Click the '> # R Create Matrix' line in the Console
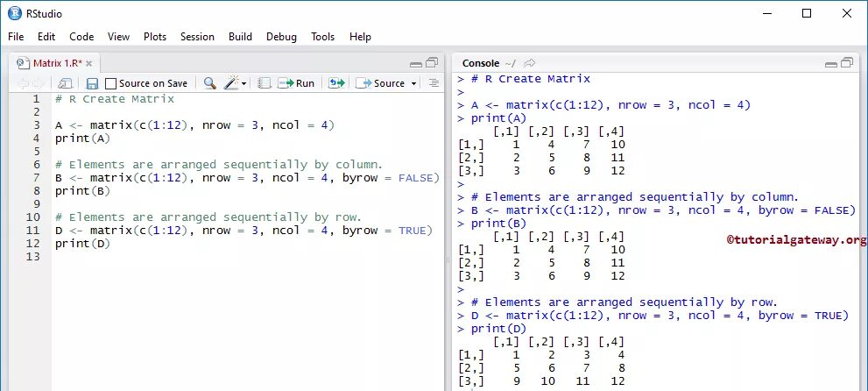Viewport: 868px width, 391px height. (524, 79)
